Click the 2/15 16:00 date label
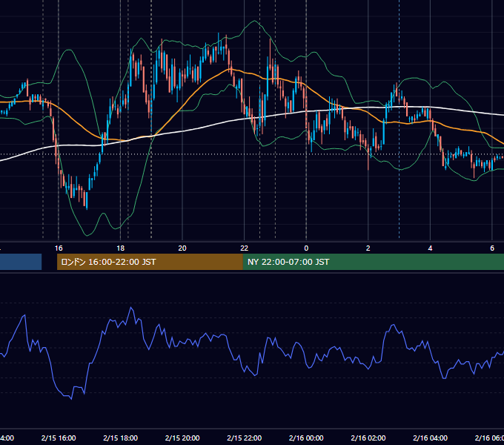504x445 pixels. pyautogui.click(x=59, y=438)
